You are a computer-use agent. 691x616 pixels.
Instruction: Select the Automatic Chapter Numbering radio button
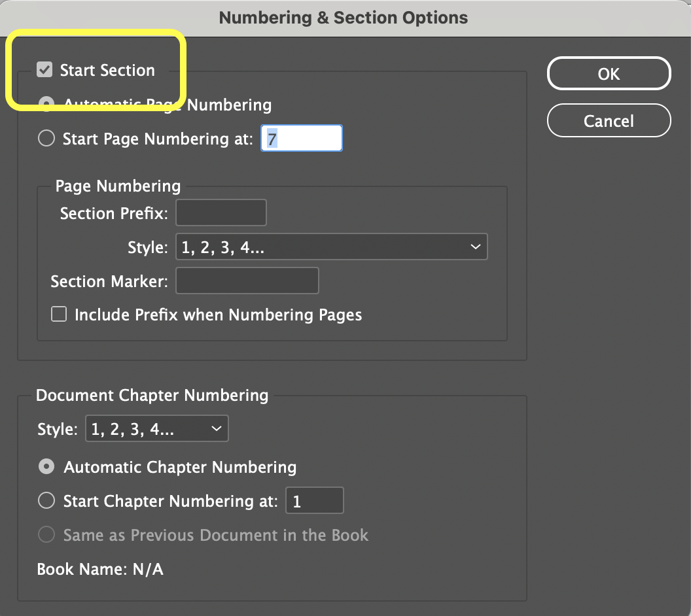coord(46,467)
